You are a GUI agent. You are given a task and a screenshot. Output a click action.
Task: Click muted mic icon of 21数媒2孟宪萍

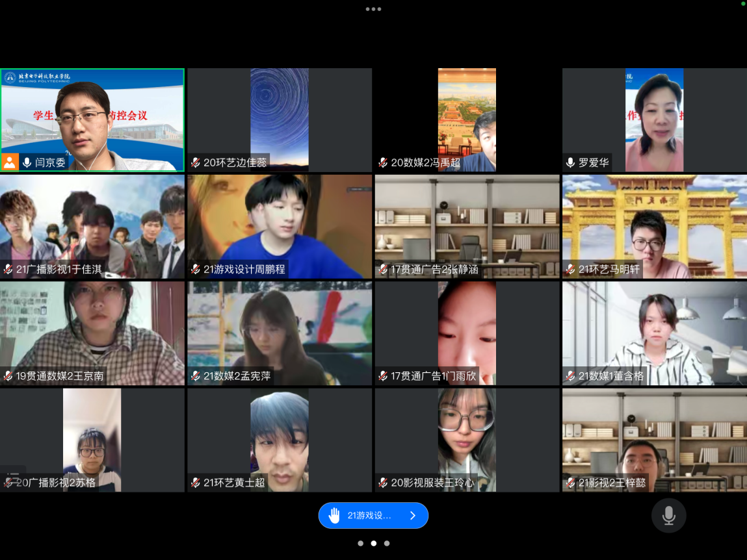pos(196,375)
